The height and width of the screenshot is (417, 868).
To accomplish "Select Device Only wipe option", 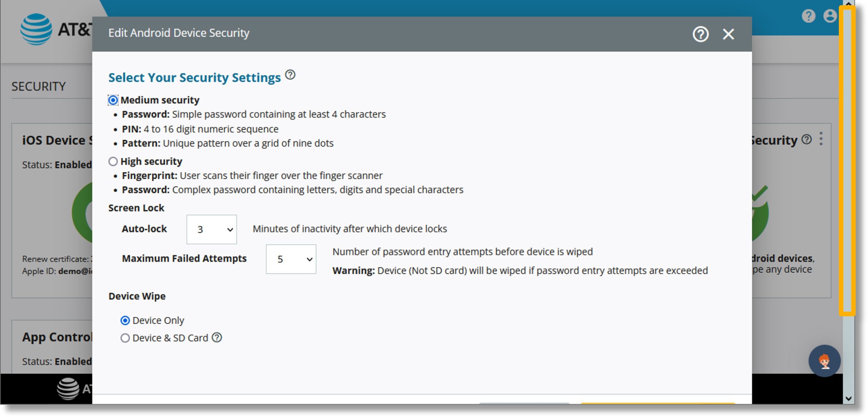I will coord(123,320).
